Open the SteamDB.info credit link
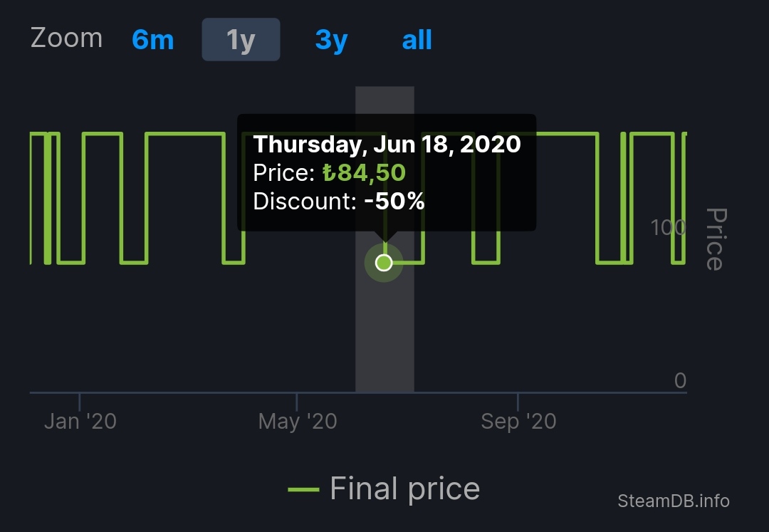The width and height of the screenshot is (769, 532). point(673,501)
